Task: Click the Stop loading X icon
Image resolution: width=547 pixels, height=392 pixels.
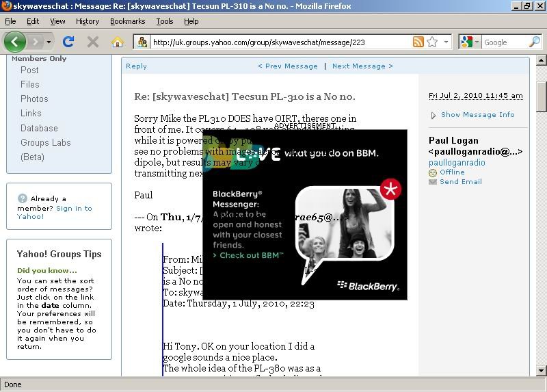Action: (x=93, y=42)
